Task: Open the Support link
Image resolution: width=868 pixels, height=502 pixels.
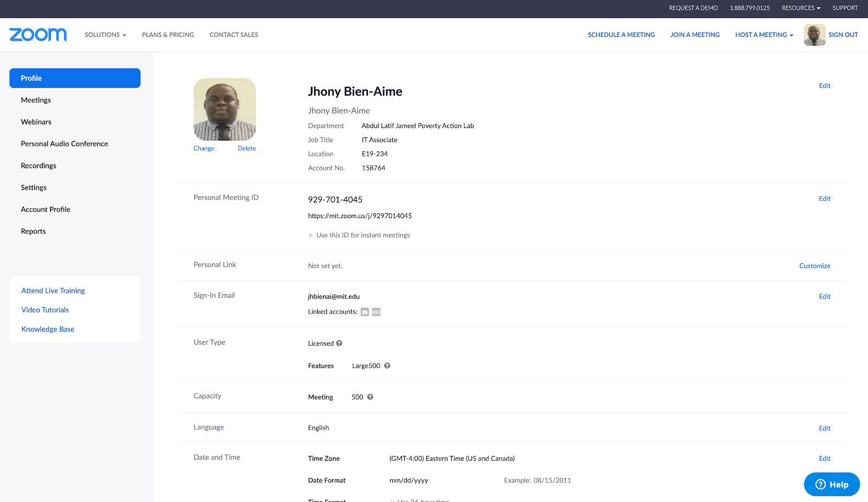Action: coord(845,8)
